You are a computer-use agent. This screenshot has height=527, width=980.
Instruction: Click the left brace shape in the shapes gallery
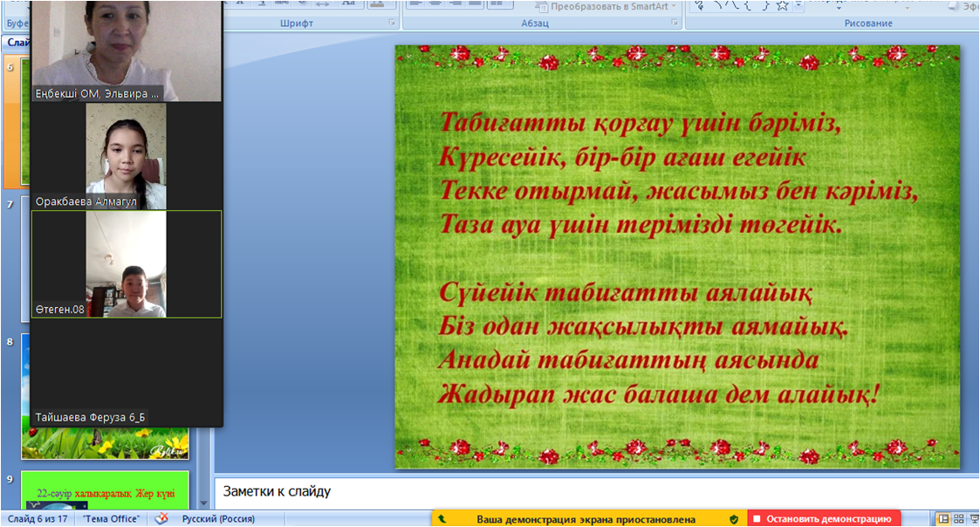(x=749, y=5)
